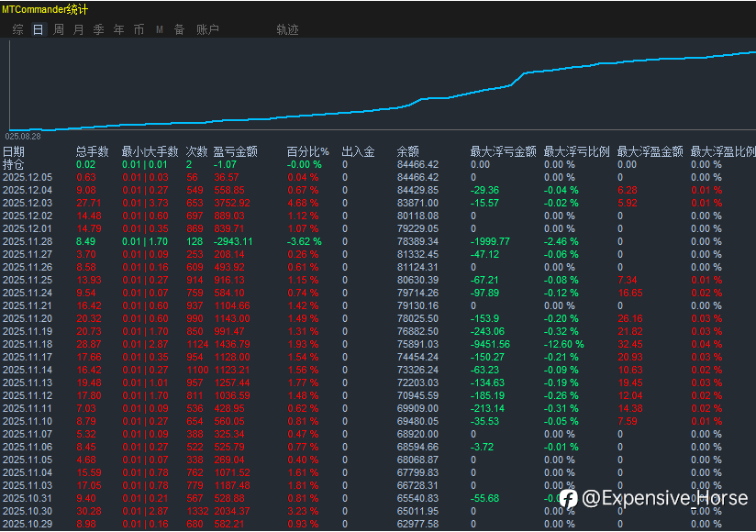Switch to the 轨迹 track tab
The width and height of the screenshot is (756, 532).
pyautogui.click(x=287, y=29)
